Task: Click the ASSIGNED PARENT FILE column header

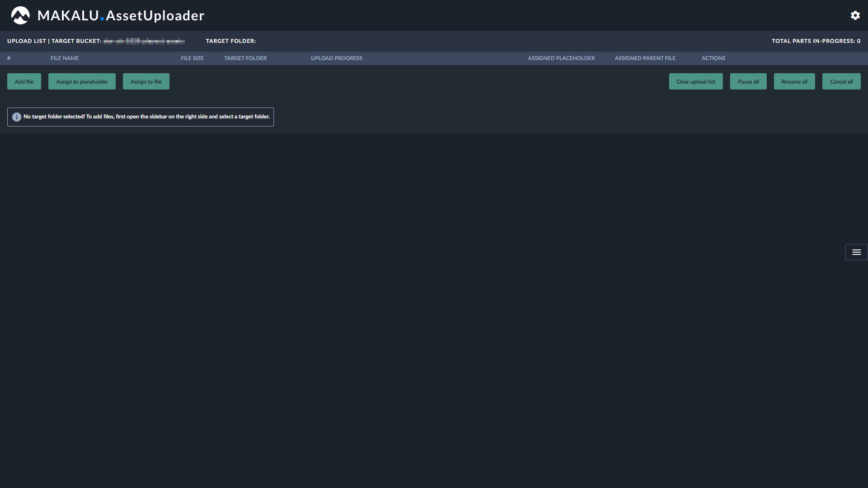Action: (645, 58)
